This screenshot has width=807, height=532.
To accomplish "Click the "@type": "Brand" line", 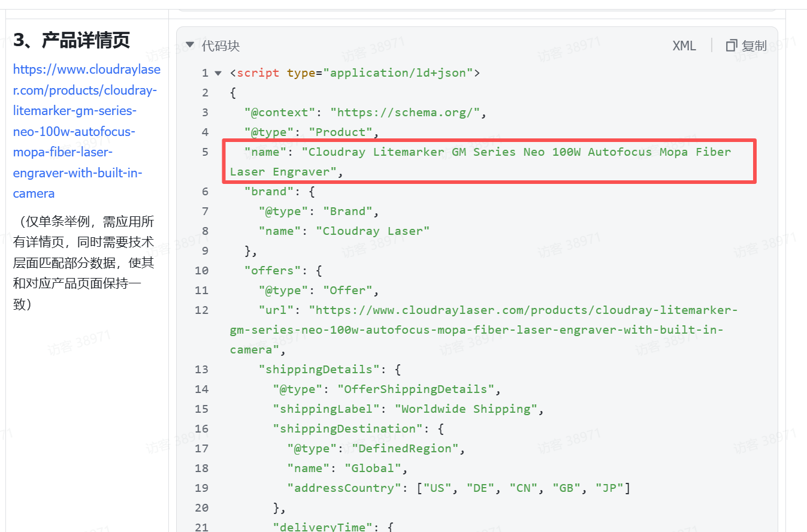I will pos(319,211).
